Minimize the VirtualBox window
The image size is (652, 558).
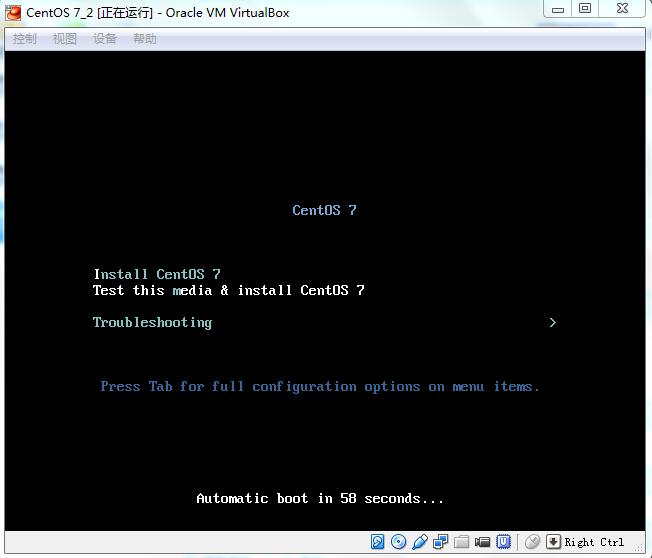(558, 8)
